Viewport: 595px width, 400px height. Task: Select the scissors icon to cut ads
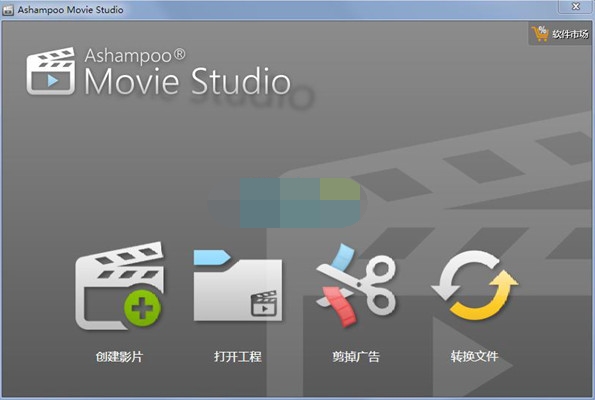pos(356,286)
